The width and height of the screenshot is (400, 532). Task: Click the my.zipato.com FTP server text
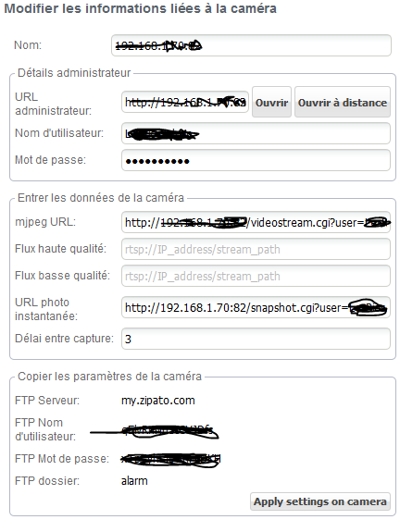click(x=158, y=401)
